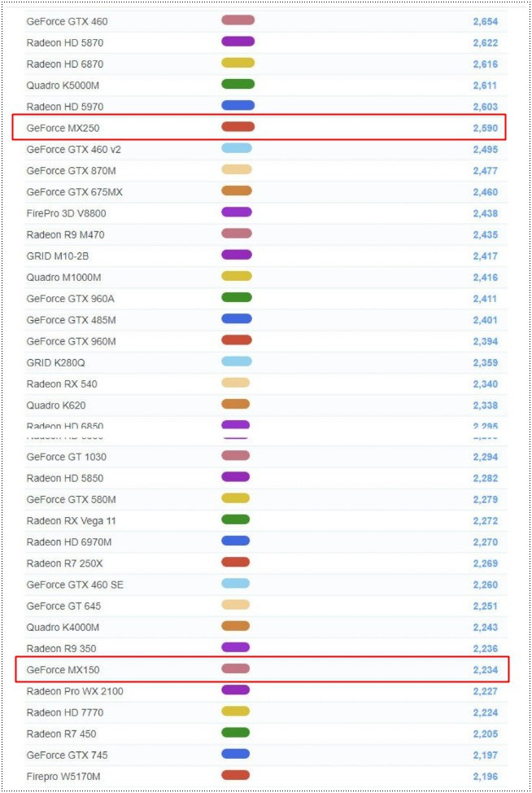Image resolution: width=532 pixels, height=793 pixels.
Task: Click the 2,417 score for GRID M10-2B
Action: tap(485, 256)
